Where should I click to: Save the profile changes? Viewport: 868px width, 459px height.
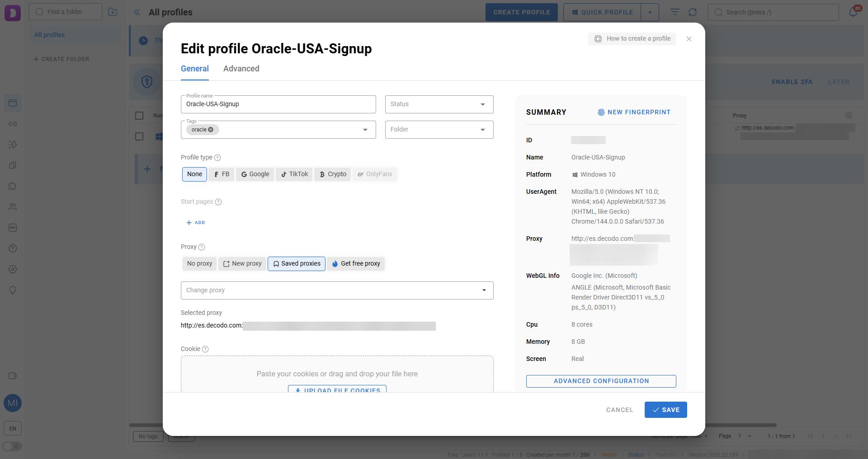(x=665, y=410)
